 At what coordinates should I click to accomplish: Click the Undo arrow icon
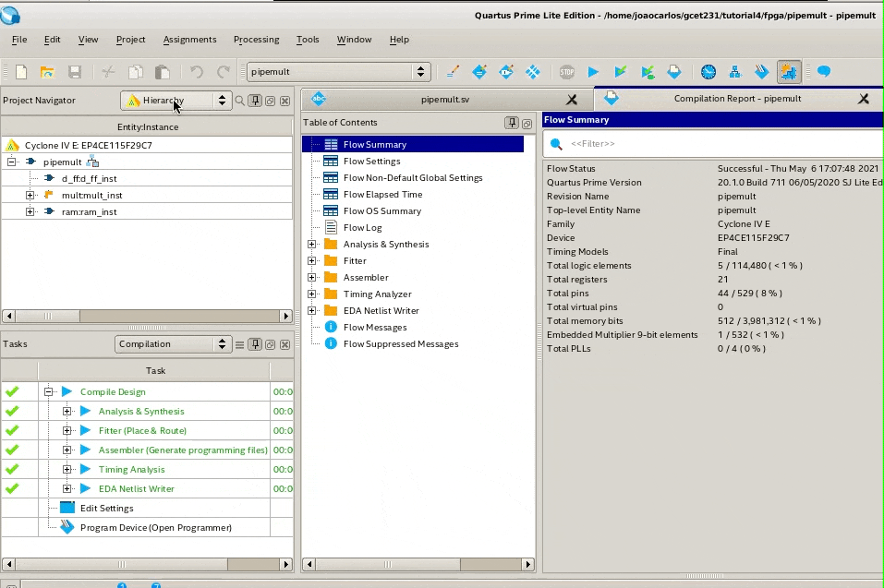click(x=196, y=72)
